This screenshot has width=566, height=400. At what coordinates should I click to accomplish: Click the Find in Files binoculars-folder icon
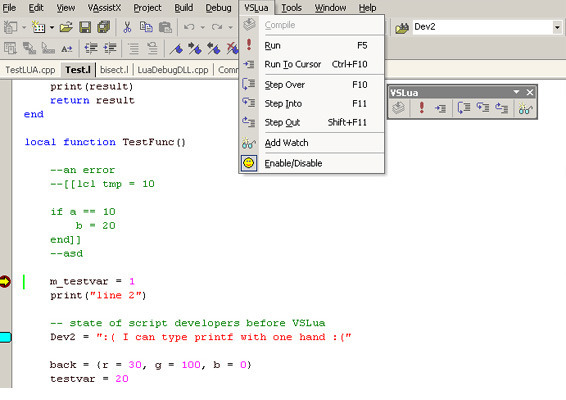pos(401,27)
